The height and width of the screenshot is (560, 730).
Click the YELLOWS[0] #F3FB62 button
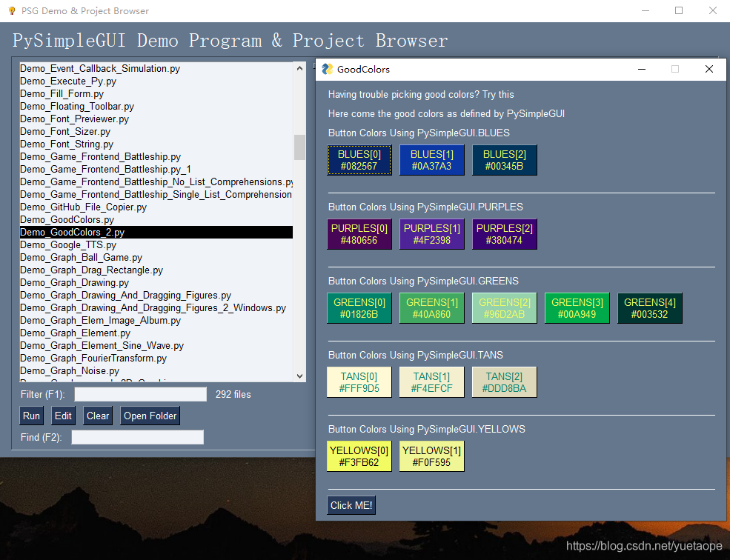[359, 456]
